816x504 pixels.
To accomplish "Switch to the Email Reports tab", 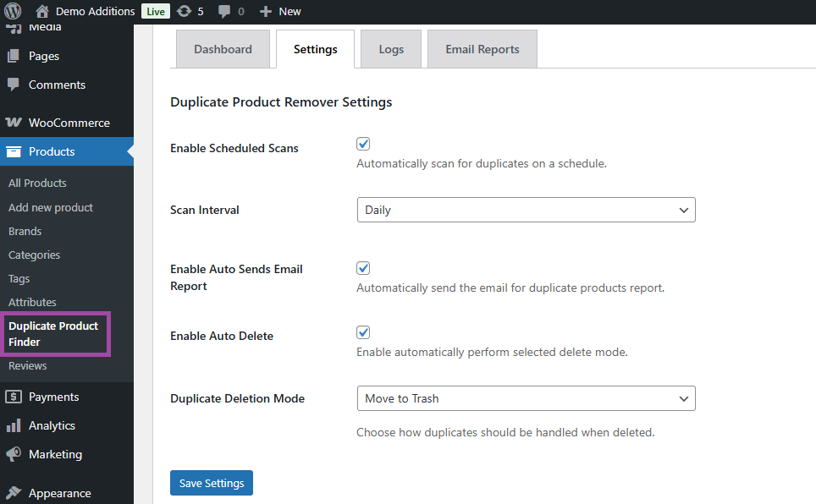I will (x=482, y=49).
